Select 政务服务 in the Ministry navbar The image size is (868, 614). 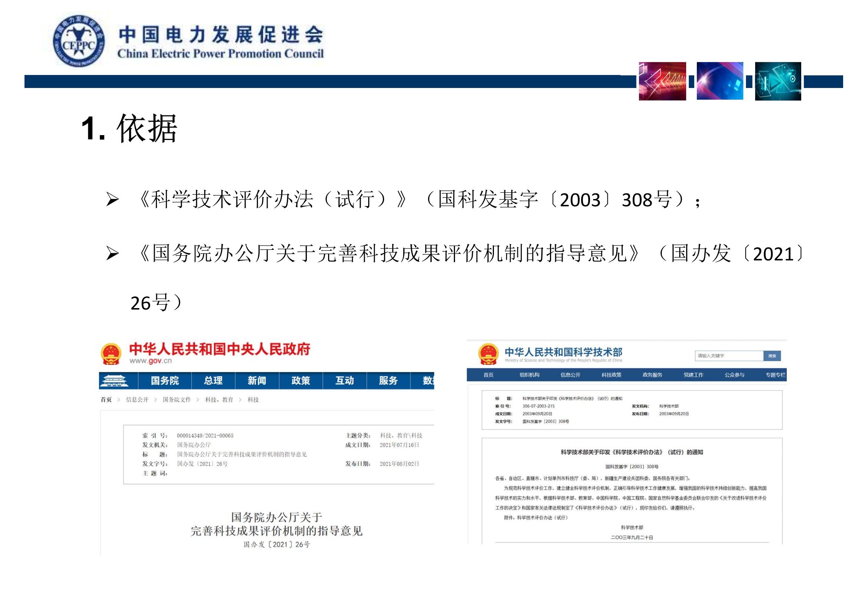pyautogui.click(x=652, y=375)
